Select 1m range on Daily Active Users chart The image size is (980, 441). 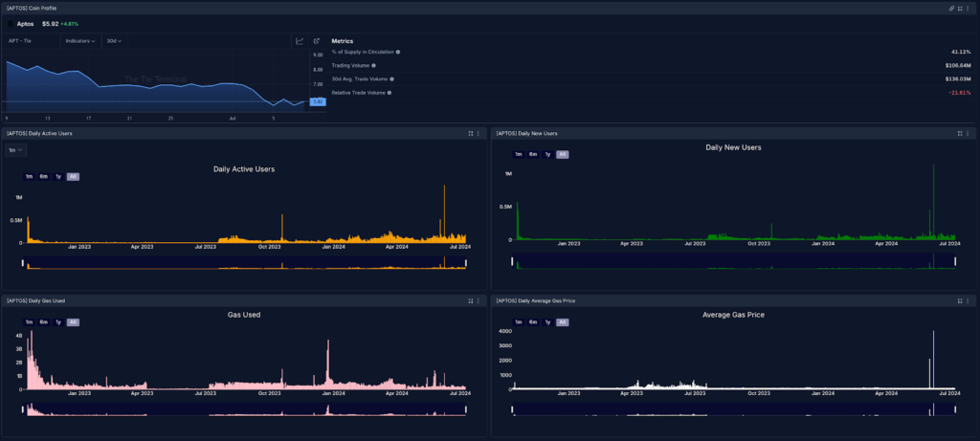tap(29, 177)
